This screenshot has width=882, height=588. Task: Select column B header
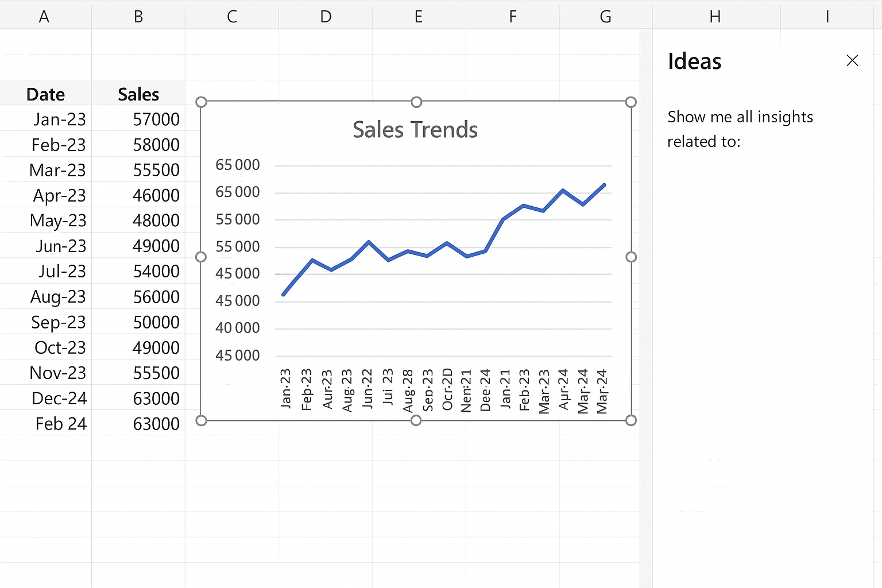point(138,17)
